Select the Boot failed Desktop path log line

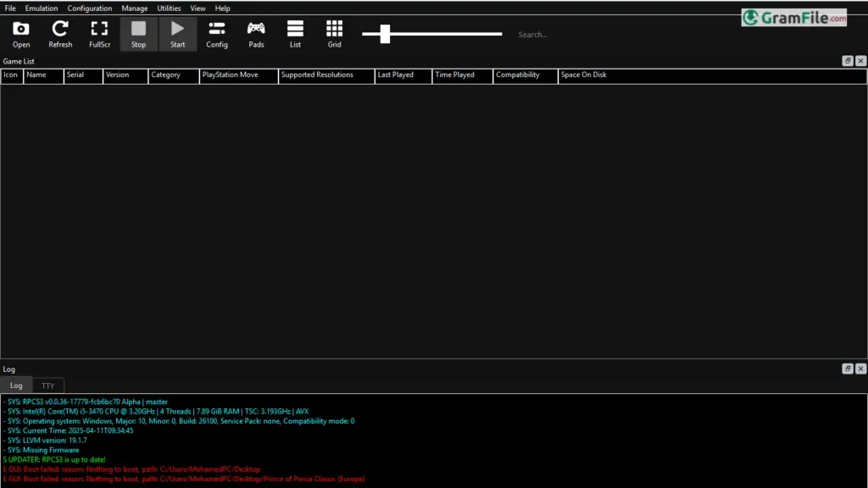click(131, 469)
